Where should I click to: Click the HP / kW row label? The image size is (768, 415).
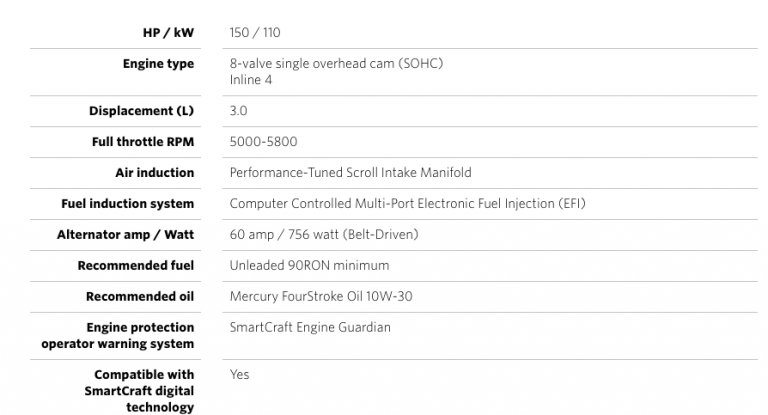(x=168, y=33)
